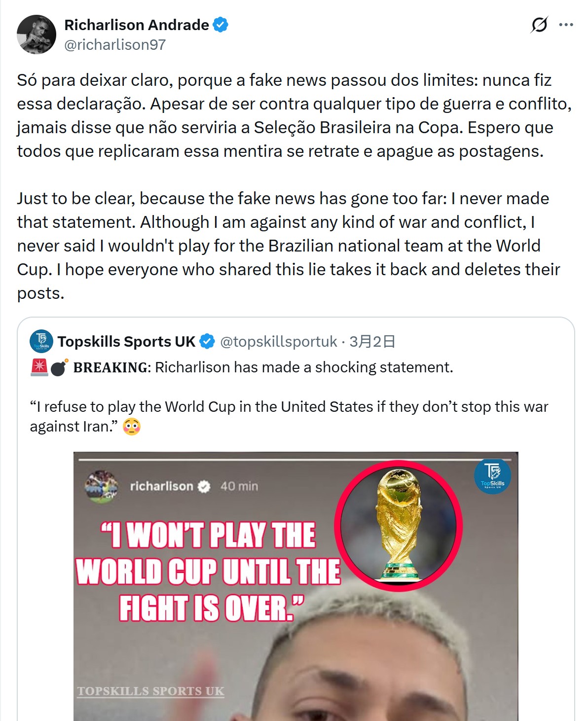Click the Topskills Sports UK avatar icon
The width and height of the screenshot is (588, 721).
tap(41, 341)
